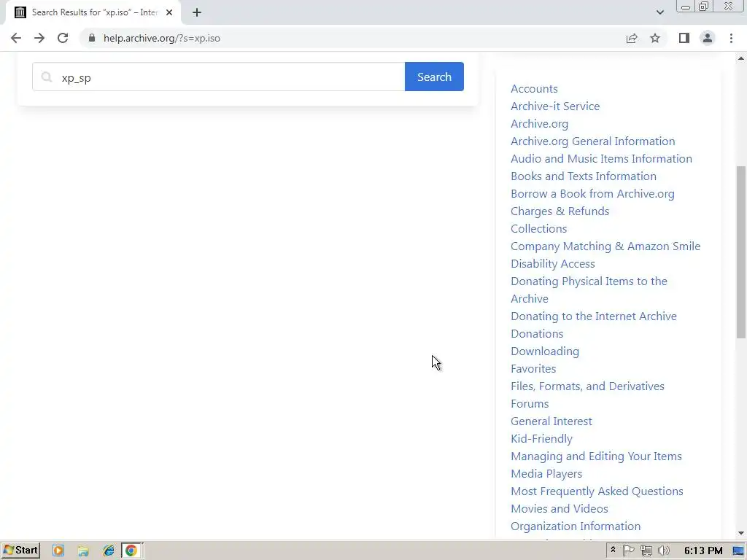Open Borrow a Book from Archive.org
Image resolution: width=747 pixels, height=560 pixels.
592,194
